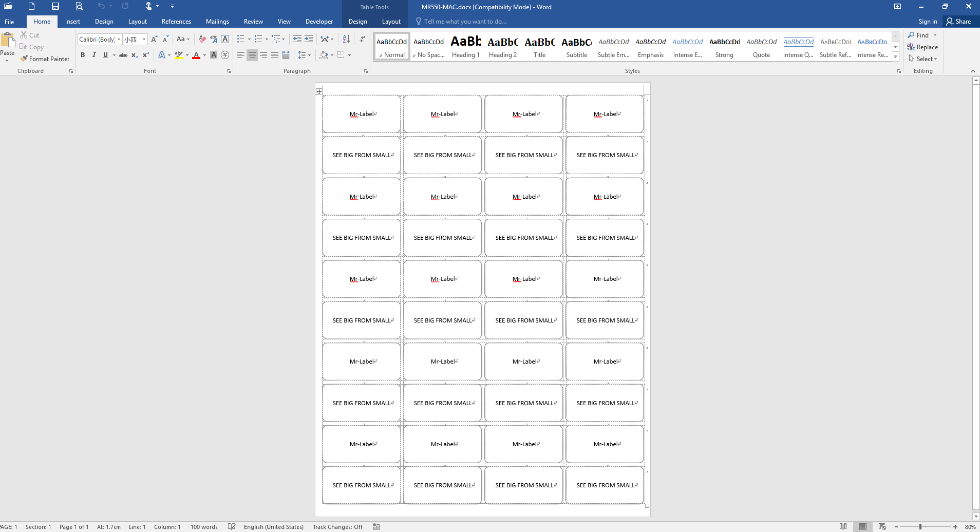
Task: Toggle Strikethrough formatting
Action: point(123,55)
